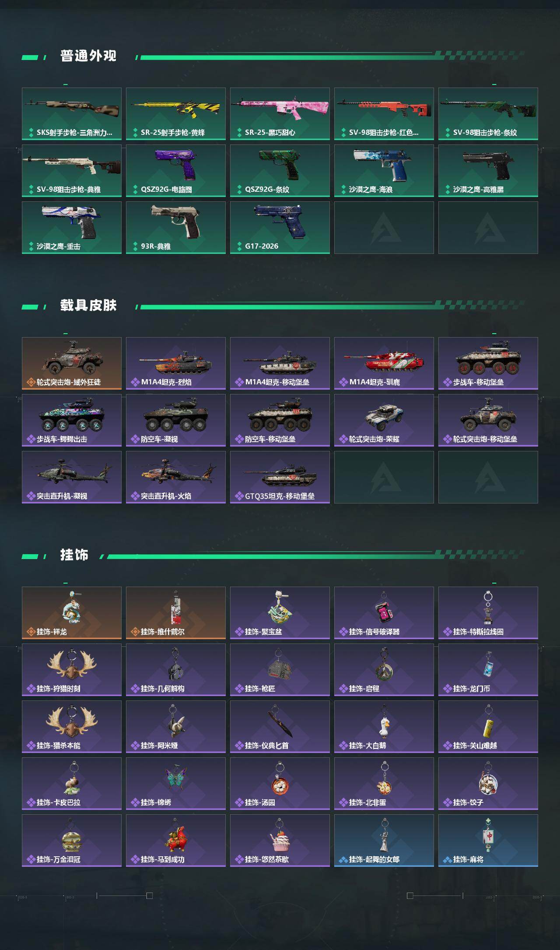Choose the 步战车-鳄鳄出击 graffiti vehicle
Screen dimensions: 560x950
[x=72, y=420]
